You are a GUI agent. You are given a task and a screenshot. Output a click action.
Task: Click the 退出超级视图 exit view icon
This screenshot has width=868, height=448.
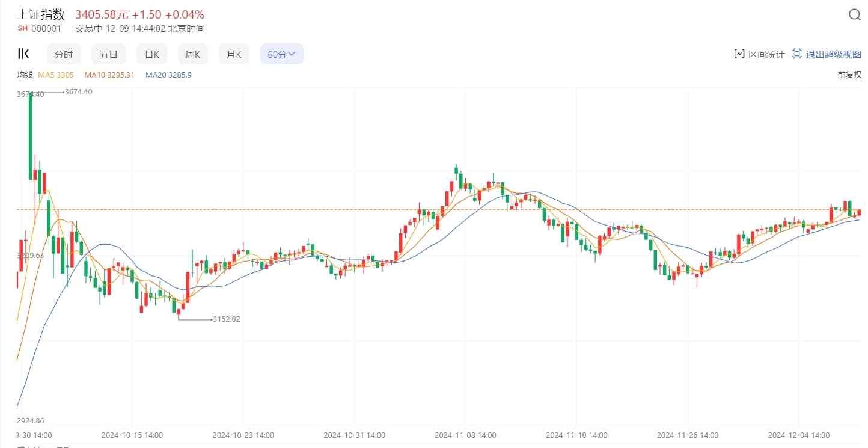(x=797, y=54)
